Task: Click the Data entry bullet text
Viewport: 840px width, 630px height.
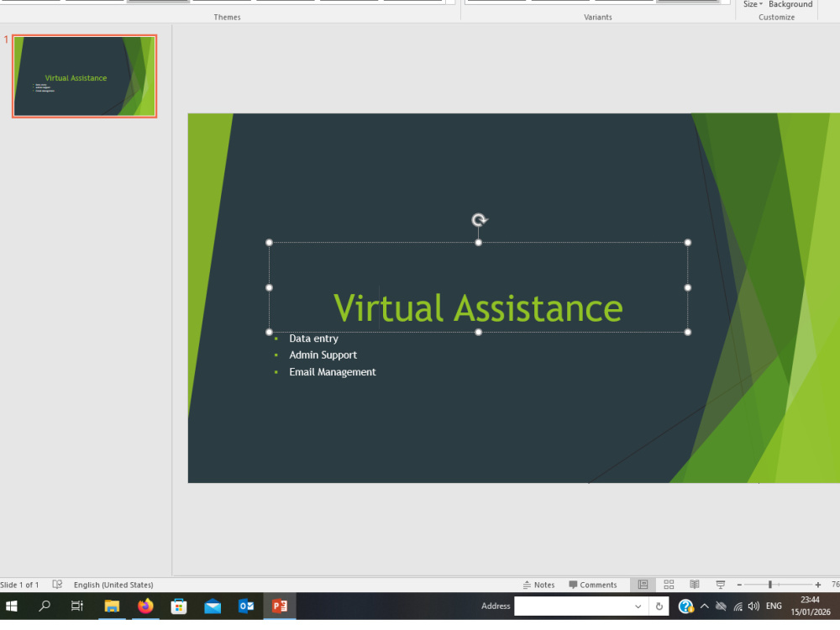Action: (313, 339)
